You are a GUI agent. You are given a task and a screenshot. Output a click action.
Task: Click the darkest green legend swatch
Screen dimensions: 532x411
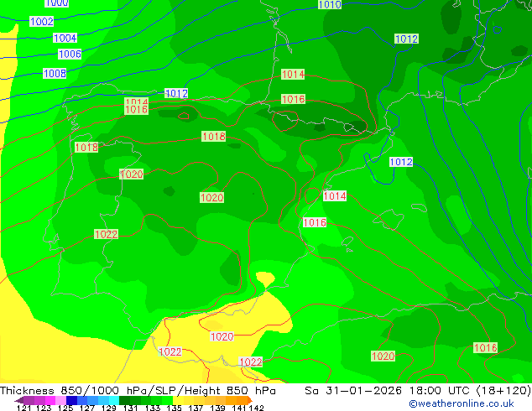click(124, 400)
